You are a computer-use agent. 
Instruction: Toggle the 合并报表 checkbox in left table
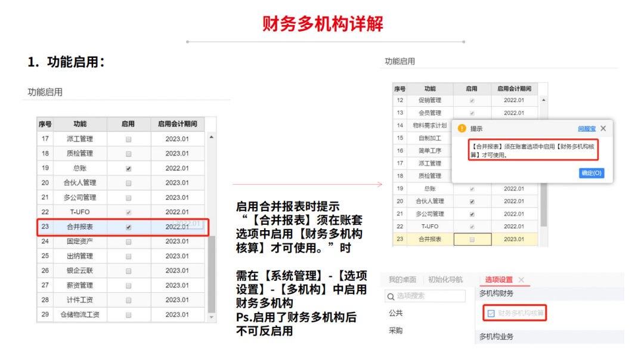click(x=128, y=227)
